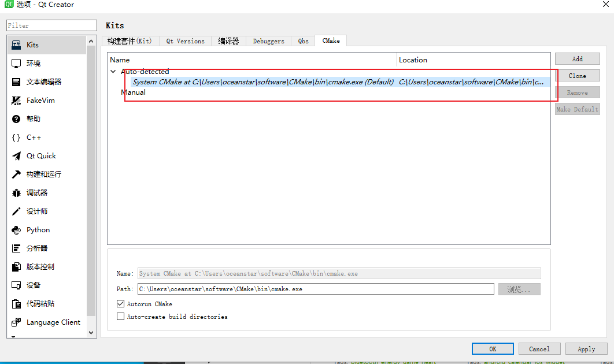Open the Python settings icon
614x364 pixels.
click(x=16, y=230)
